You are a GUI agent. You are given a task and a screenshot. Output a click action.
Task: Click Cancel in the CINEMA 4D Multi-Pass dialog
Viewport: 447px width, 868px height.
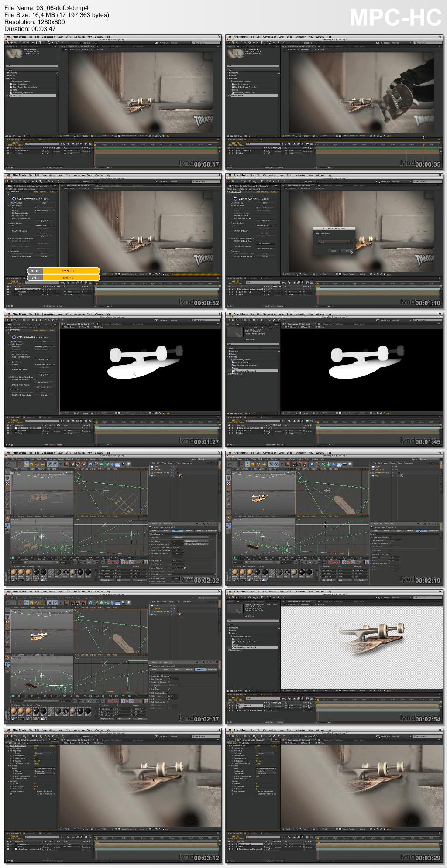pyautogui.click(x=333, y=251)
